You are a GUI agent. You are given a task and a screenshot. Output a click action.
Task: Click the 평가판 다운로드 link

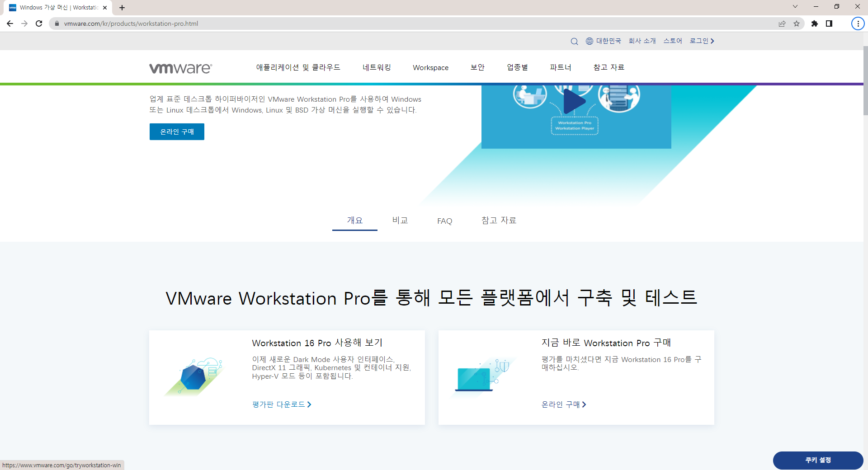point(282,404)
